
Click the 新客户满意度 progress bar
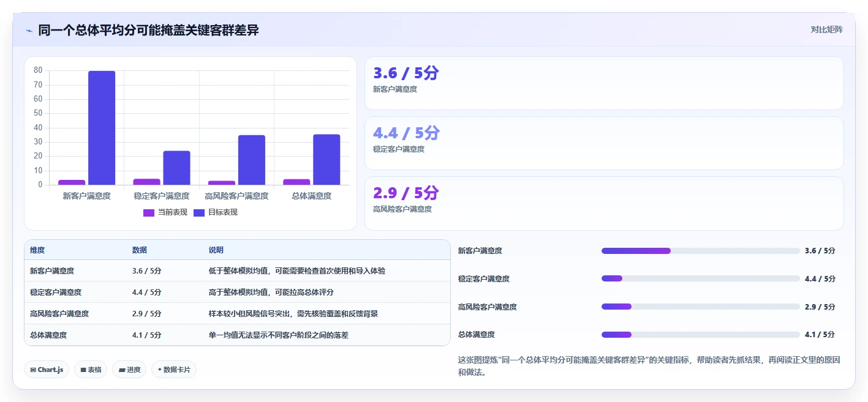pos(701,251)
